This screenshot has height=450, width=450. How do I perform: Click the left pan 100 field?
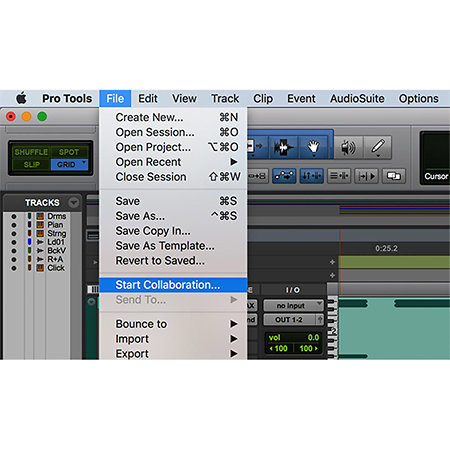(279, 349)
